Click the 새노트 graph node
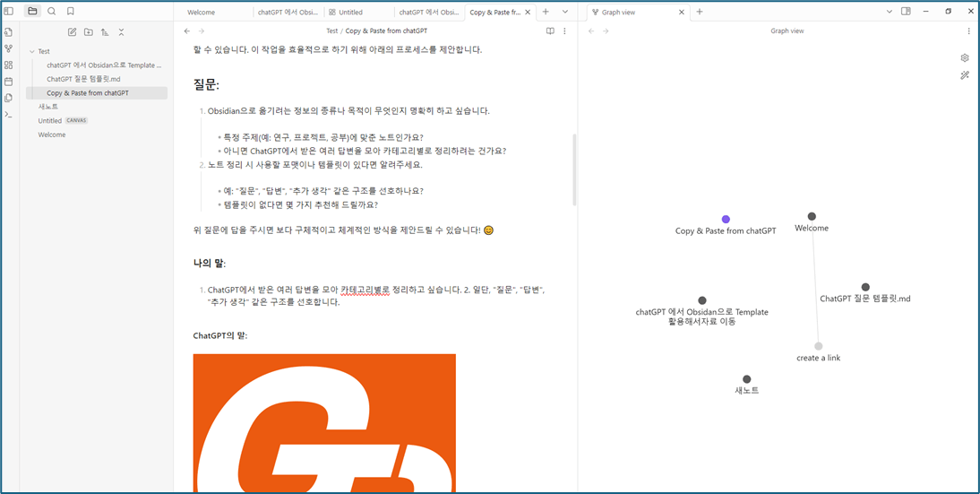The width and height of the screenshot is (980, 494). 747,379
